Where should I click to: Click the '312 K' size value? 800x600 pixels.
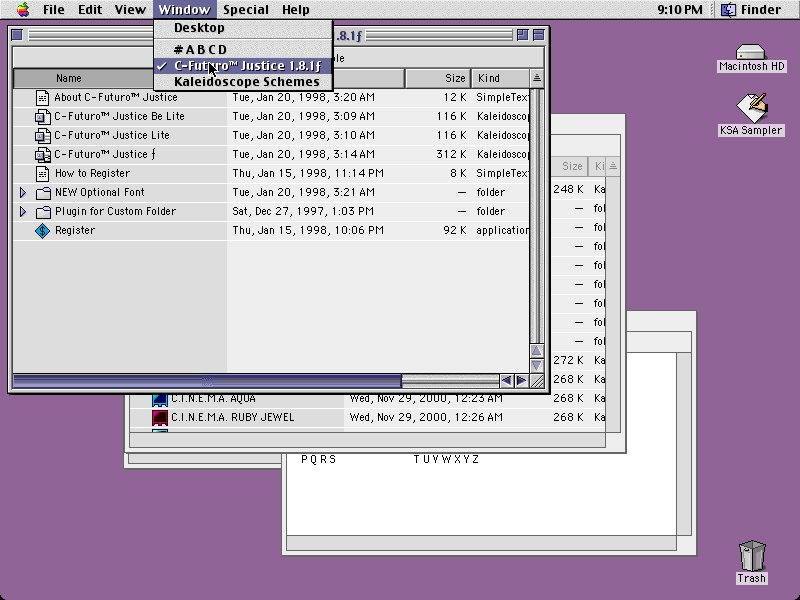[451, 154]
